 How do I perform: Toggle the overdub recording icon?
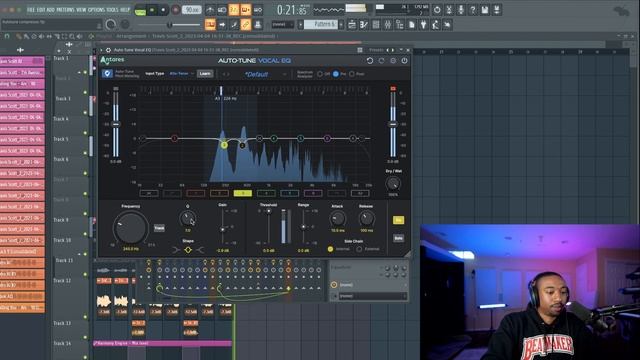246,9
